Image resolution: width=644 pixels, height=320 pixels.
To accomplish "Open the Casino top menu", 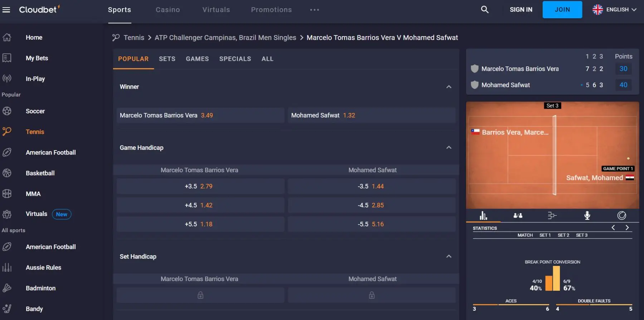I will click(x=168, y=10).
